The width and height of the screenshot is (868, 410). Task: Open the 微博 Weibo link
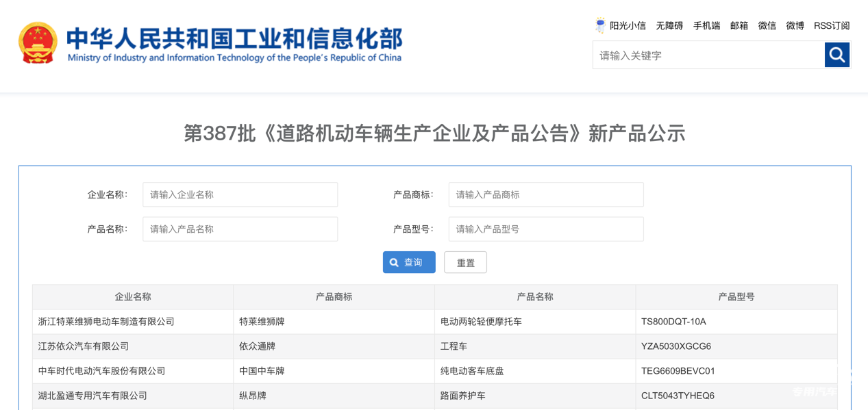pos(794,25)
